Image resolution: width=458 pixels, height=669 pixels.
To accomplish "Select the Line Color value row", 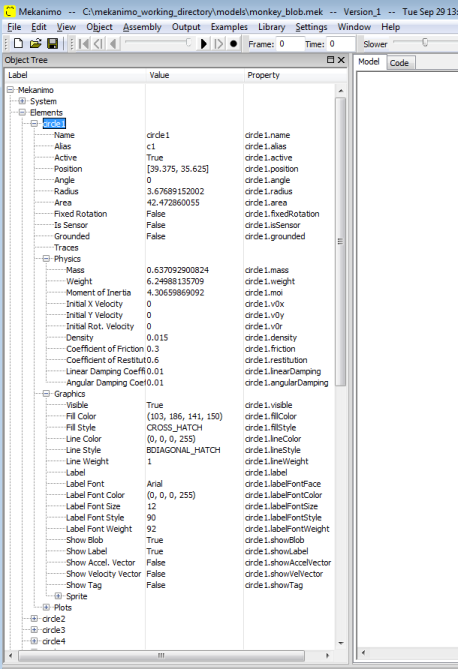I will (171, 439).
